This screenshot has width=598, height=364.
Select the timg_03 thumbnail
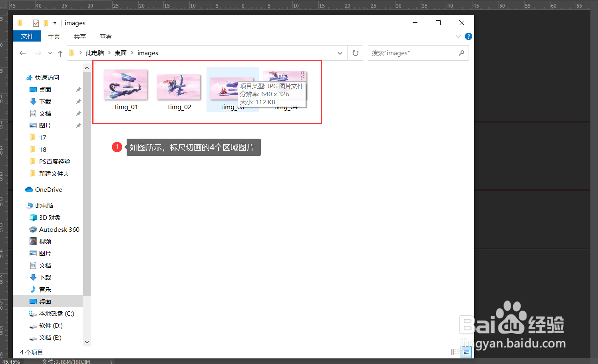[x=232, y=90]
